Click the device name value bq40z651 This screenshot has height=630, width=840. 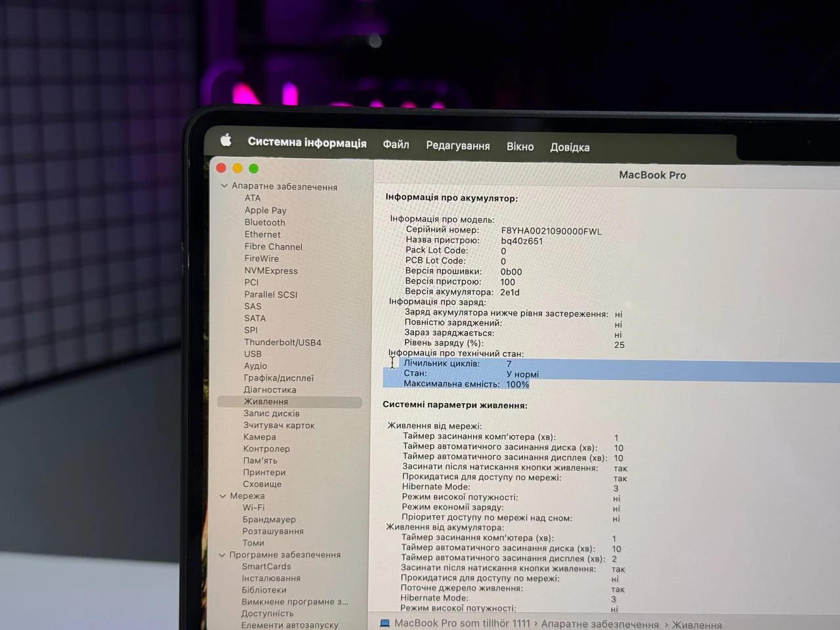(522, 241)
